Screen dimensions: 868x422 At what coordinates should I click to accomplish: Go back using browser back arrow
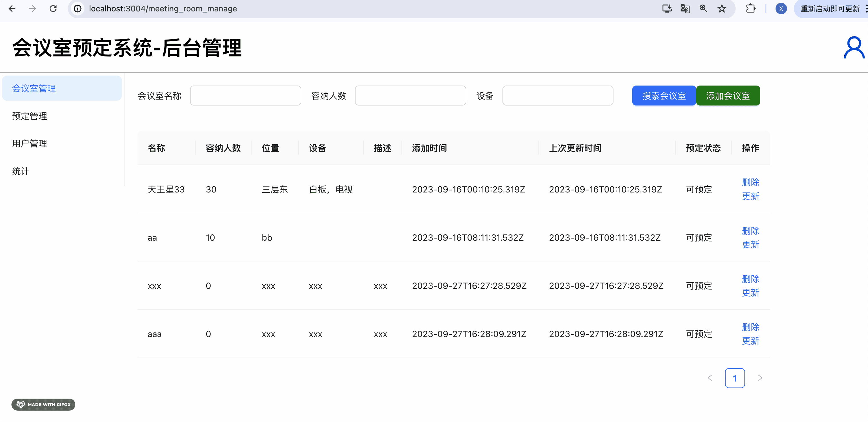tap(12, 9)
